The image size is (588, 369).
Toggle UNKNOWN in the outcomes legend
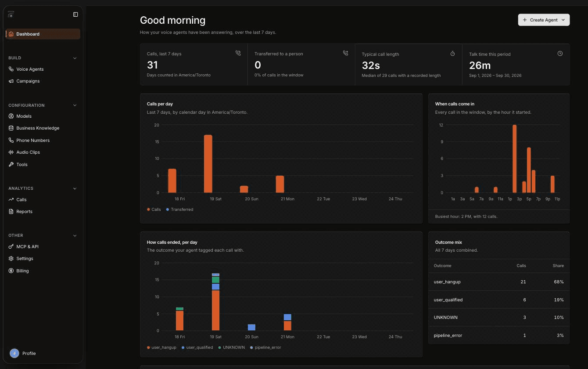pyautogui.click(x=231, y=347)
